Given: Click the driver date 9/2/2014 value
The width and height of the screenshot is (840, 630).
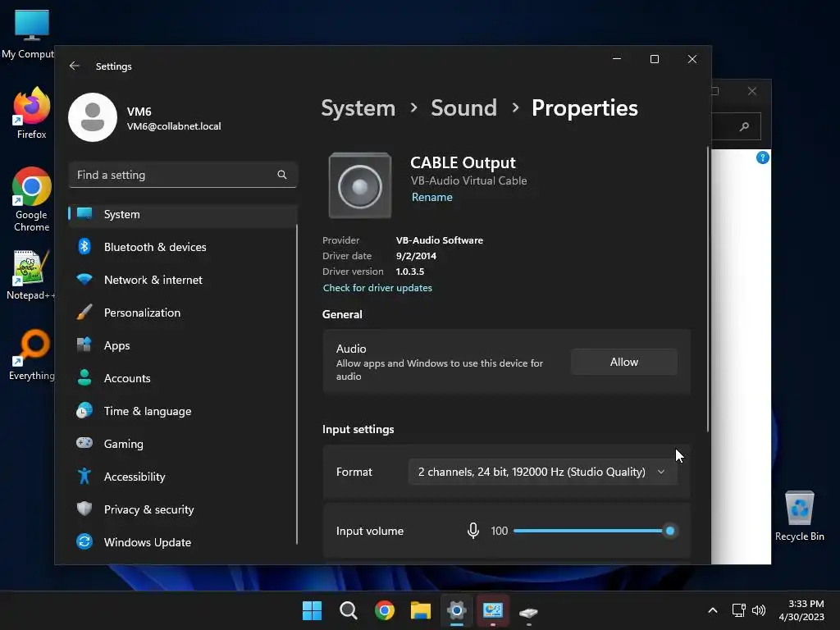Looking at the screenshot, I should tap(416, 256).
